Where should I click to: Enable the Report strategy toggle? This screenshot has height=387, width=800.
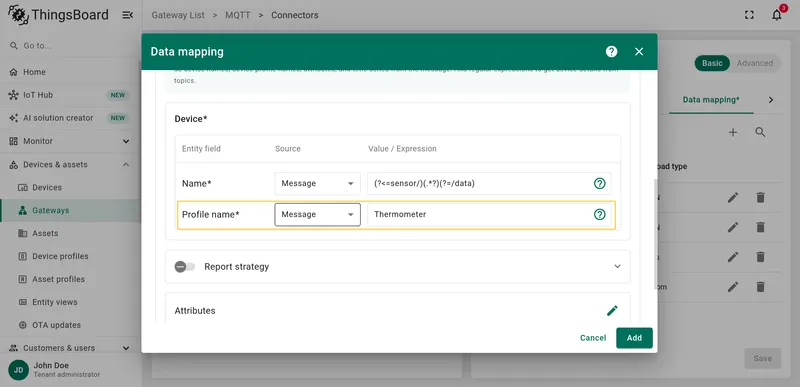point(185,267)
